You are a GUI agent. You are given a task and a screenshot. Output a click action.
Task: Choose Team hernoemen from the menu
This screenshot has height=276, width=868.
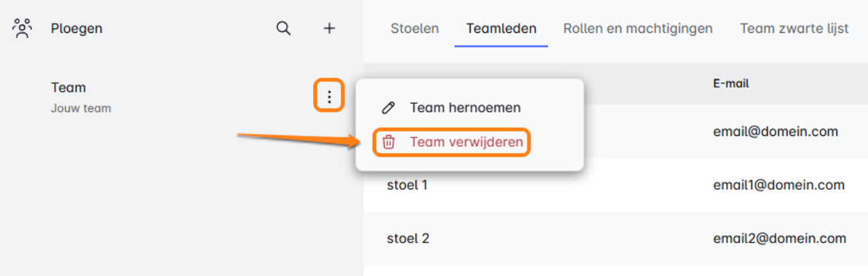click(465, 108)
